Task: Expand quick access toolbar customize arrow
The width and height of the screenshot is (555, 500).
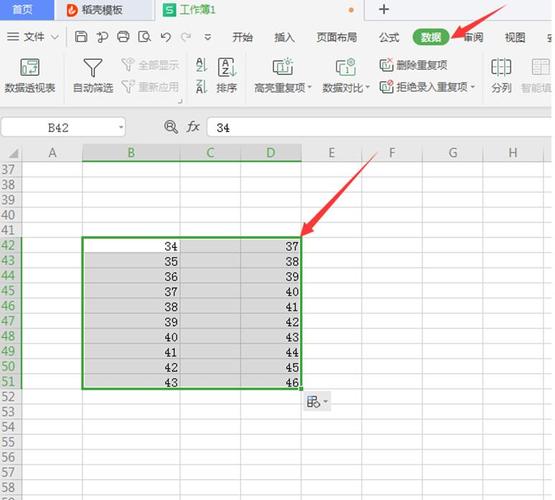Action: [x=208, y=37]
